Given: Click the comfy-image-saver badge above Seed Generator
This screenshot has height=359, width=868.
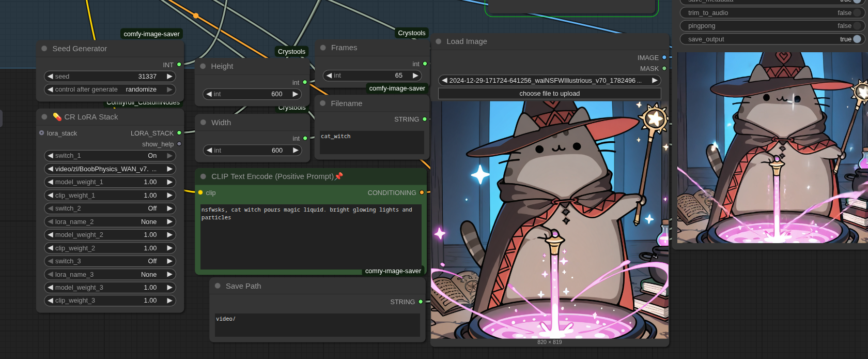Looking at the screenshot, I should pos(151,34).
